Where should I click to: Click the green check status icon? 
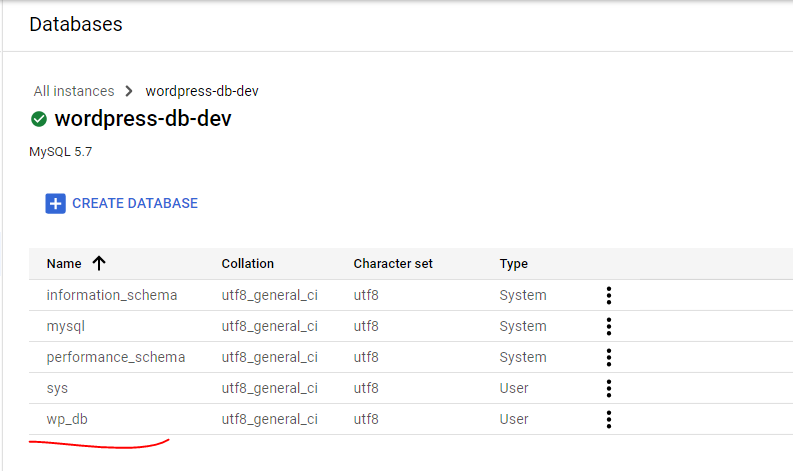click(x=39, y=119)
